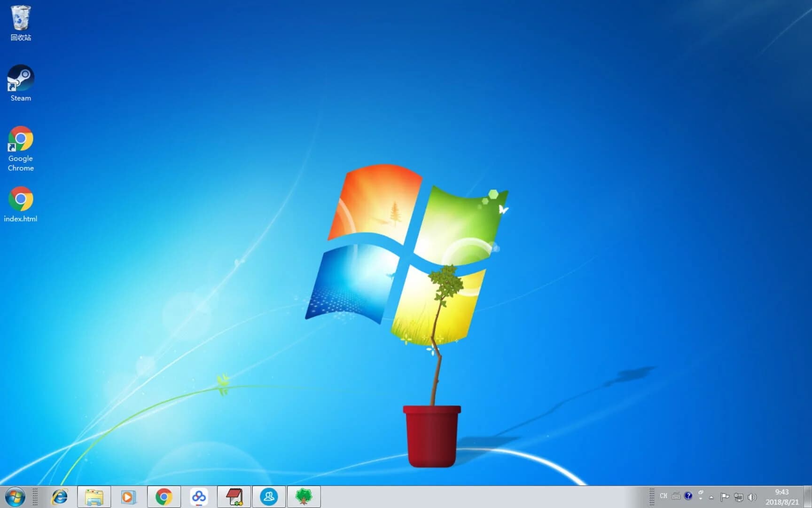Screen dimensions: 812x508
Task: Open Windows Explorer from the taskbar
Action: point(94,496)
